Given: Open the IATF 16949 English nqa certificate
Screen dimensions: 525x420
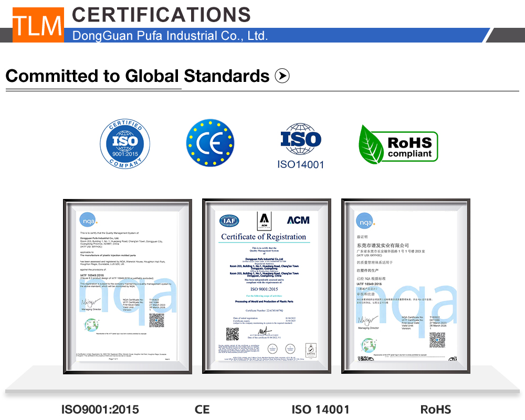Looking at the screenshot, I should (128, 286).
